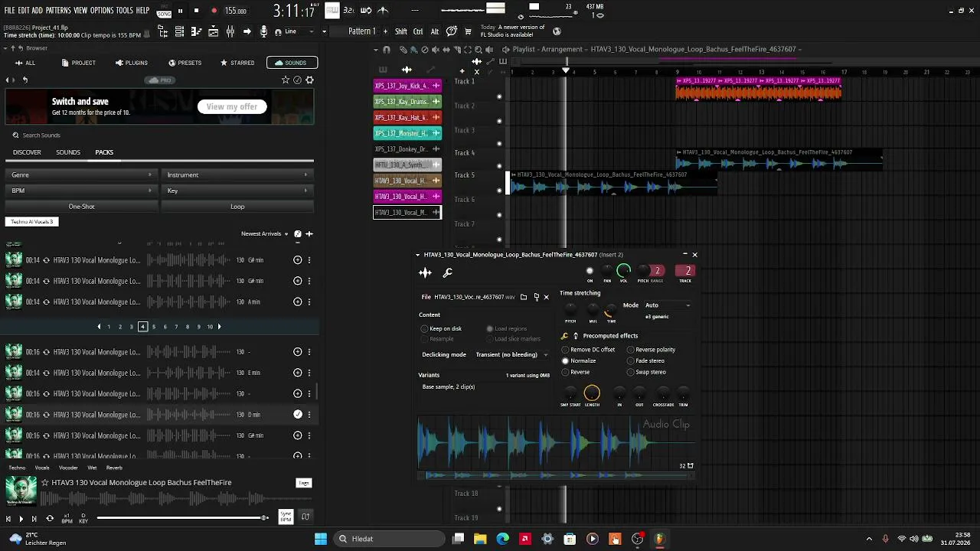980x551 pixels.
Task: Select XPS_137_Joy_Kick clip in picker
Action: tap(407, 86)
